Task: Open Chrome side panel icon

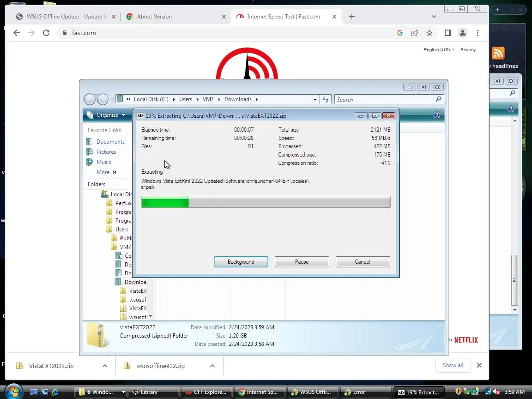Action: coord(448,33)
